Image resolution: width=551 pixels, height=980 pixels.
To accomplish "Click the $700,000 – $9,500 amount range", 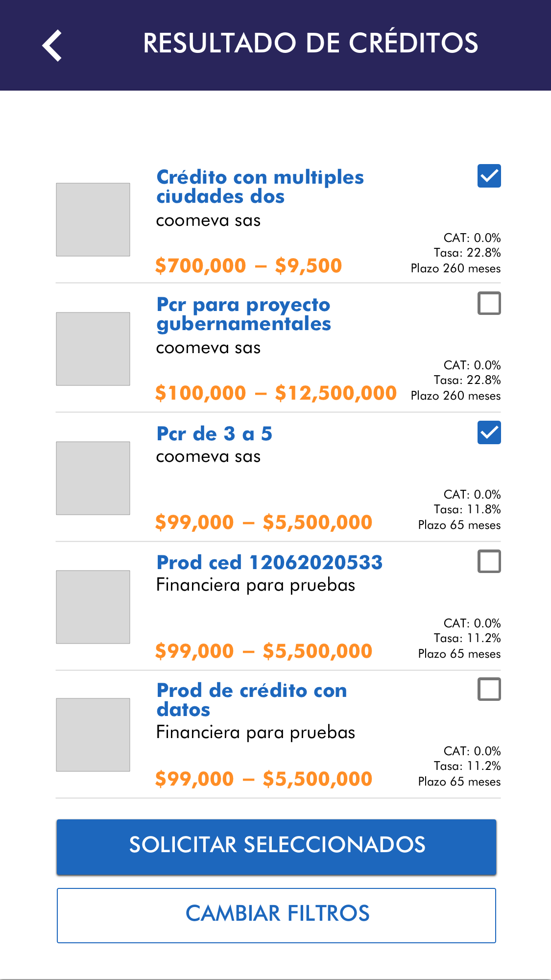I will pos(248,266).
